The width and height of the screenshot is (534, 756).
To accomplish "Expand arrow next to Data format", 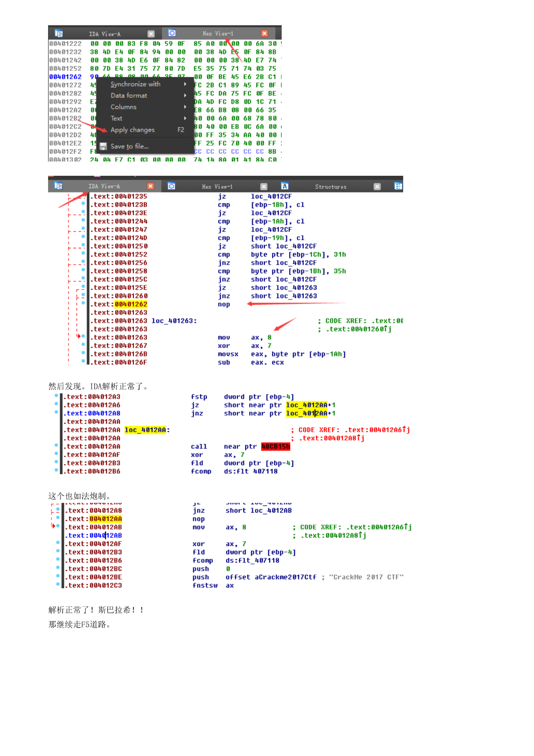I will coord(185,96).
